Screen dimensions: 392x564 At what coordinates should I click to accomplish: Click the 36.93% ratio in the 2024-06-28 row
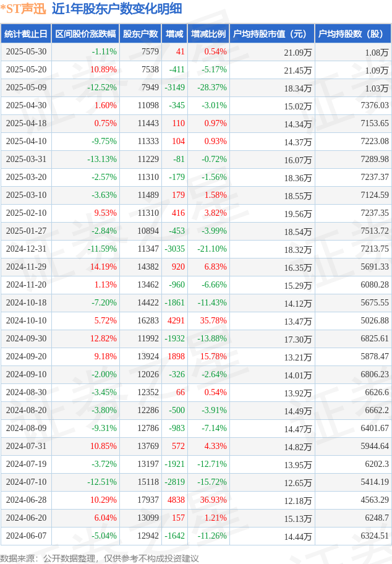(x=213, y=500)
